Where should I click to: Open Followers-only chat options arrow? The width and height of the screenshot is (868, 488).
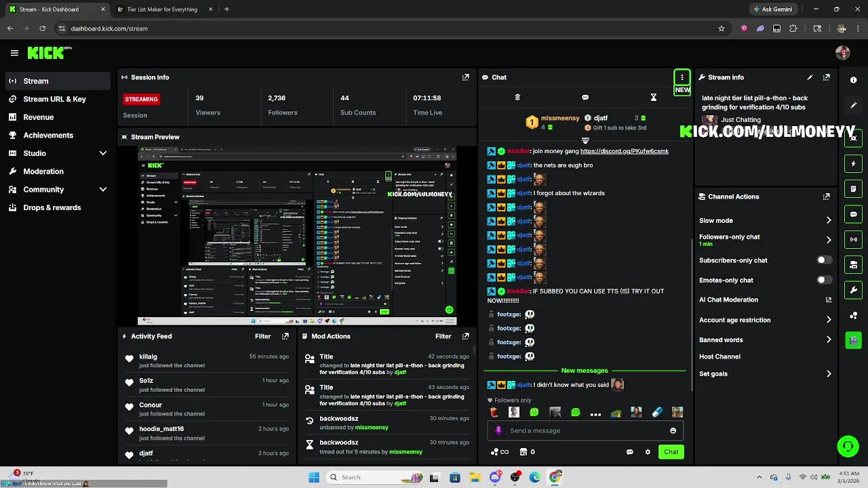click(828, 240)
